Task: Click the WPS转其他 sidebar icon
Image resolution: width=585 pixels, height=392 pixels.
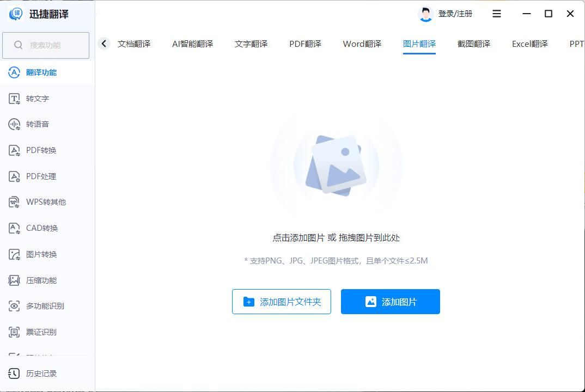Action: click(x=14, y=202)
